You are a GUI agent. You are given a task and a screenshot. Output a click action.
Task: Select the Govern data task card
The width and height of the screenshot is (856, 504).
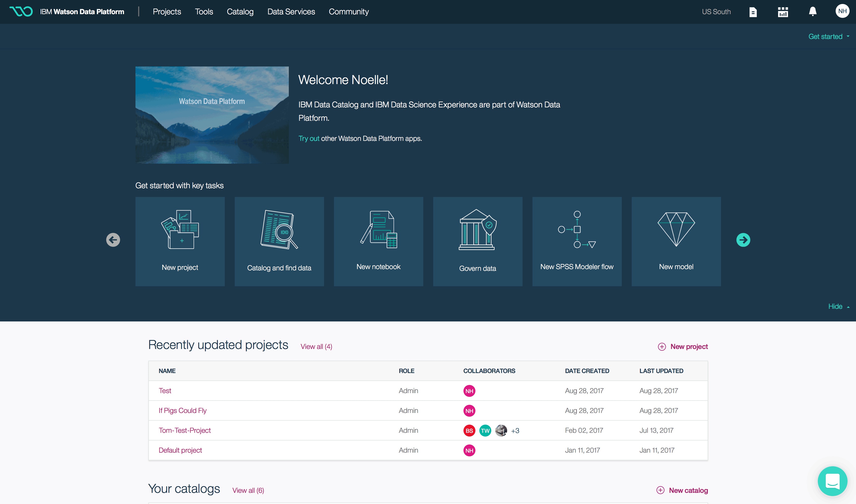478,242
